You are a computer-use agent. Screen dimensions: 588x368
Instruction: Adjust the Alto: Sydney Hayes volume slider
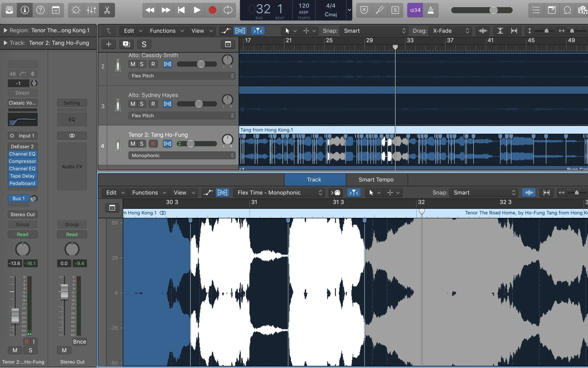(x=198, y=104)
